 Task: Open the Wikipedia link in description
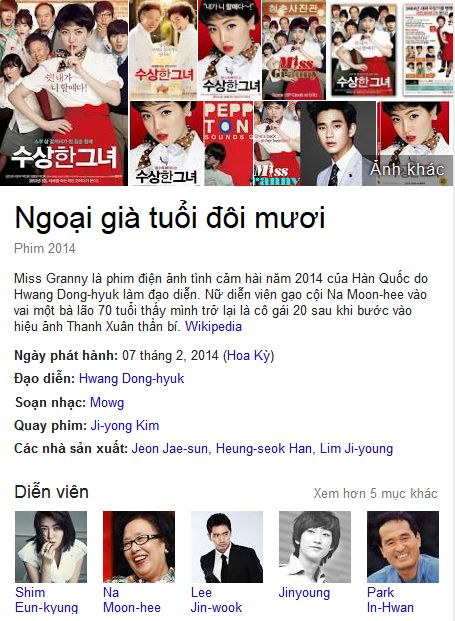(x=213, y=327)
